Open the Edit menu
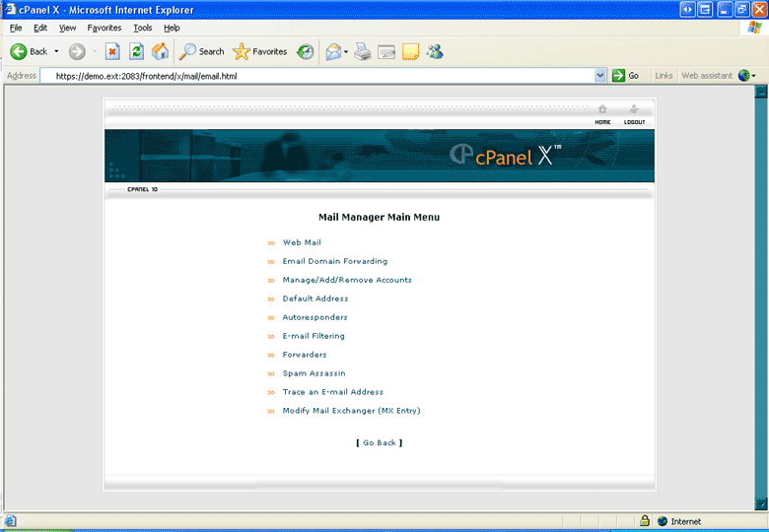Screen dimensions: 769x532 pyautogui.click(x=40, y=28)
